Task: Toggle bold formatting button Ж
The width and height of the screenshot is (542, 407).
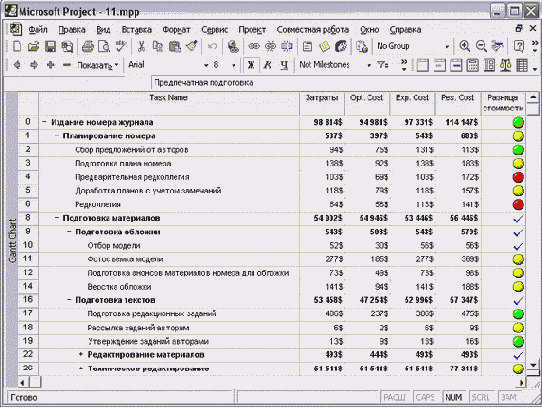Action: [251, 65]
